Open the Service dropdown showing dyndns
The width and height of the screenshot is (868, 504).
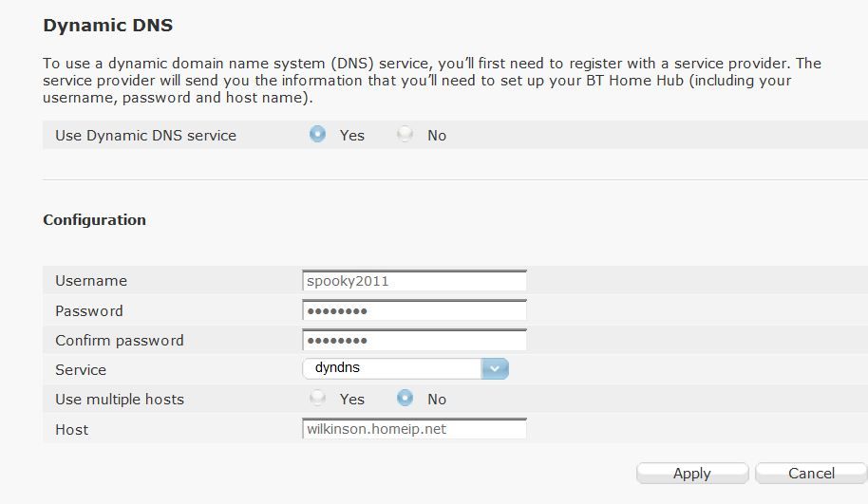pos(406,368)
